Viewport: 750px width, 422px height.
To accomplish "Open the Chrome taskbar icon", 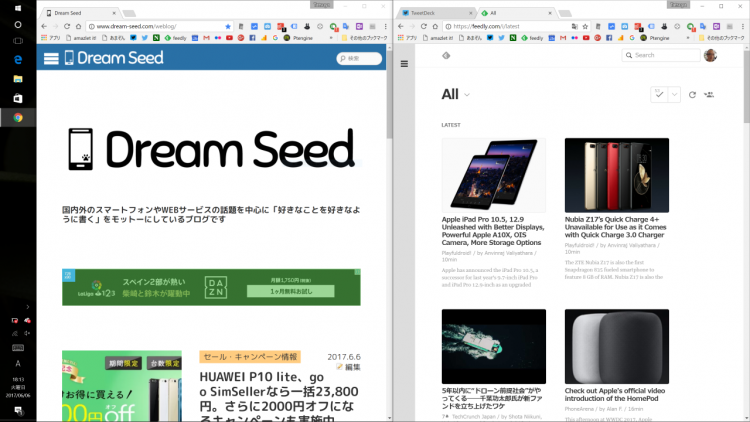I will (18, 117).
